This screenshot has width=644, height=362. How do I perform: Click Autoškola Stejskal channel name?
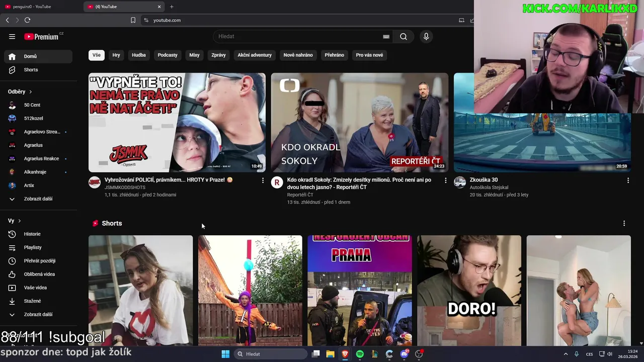coord(489,188)
